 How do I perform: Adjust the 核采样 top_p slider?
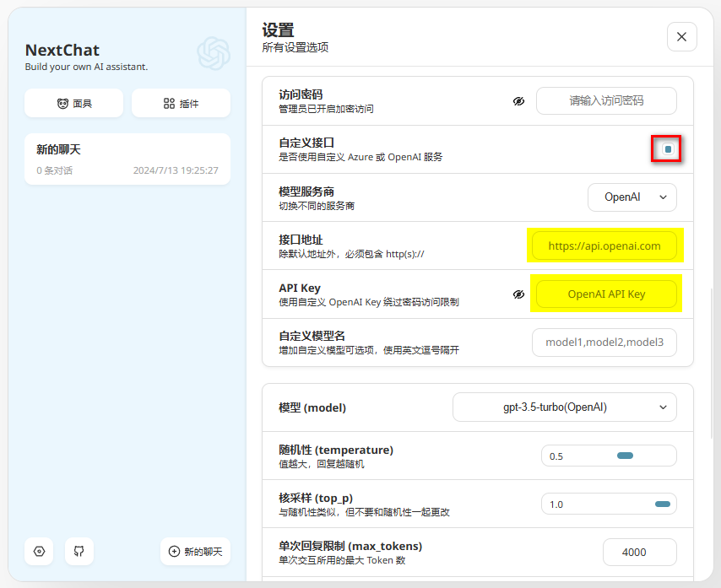(663, 504)
